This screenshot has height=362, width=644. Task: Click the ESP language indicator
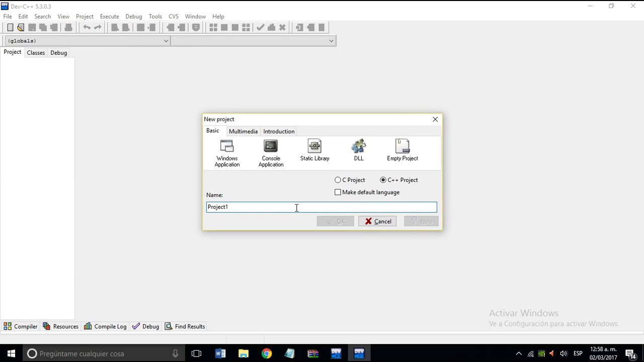578,353
